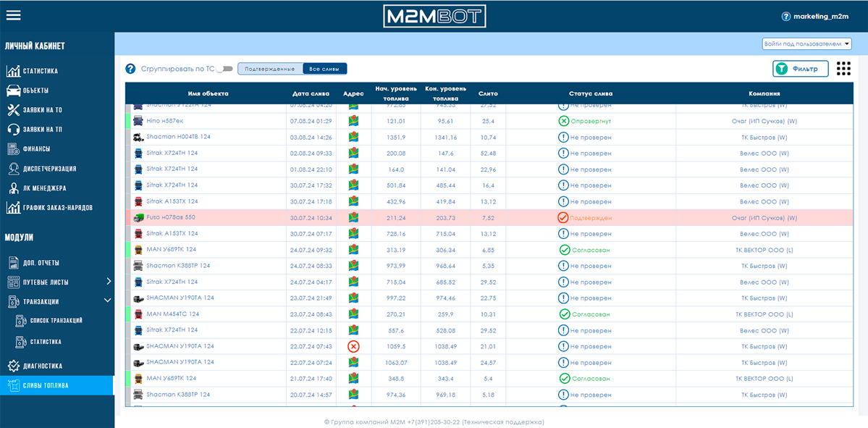Click the red X address icon in SHACMAN row
This screenshot has width=868, height=428.
[353, 347]
